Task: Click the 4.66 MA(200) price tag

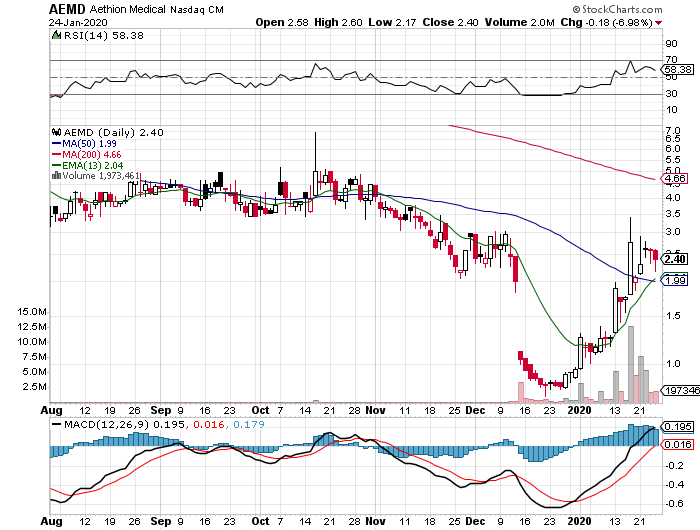Action: click(x=672, y=178)
